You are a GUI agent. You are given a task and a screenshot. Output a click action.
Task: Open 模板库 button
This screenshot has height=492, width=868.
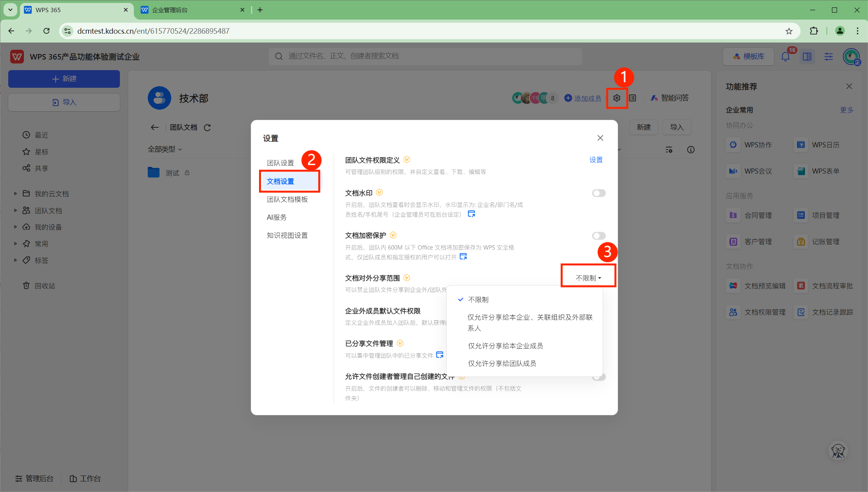click(x=748, y=56)
